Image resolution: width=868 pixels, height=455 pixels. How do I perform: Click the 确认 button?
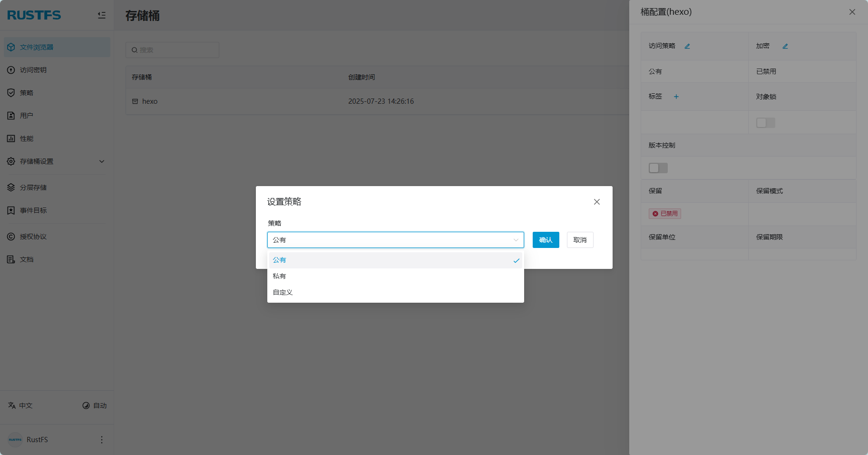(546, 240)
